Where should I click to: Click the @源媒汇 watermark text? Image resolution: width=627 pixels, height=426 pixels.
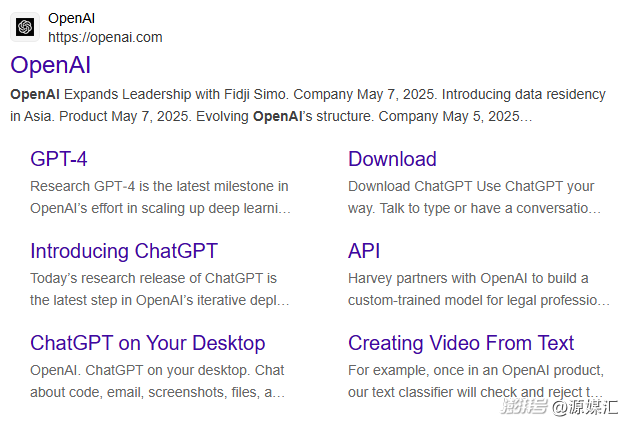tap(587, 407)
